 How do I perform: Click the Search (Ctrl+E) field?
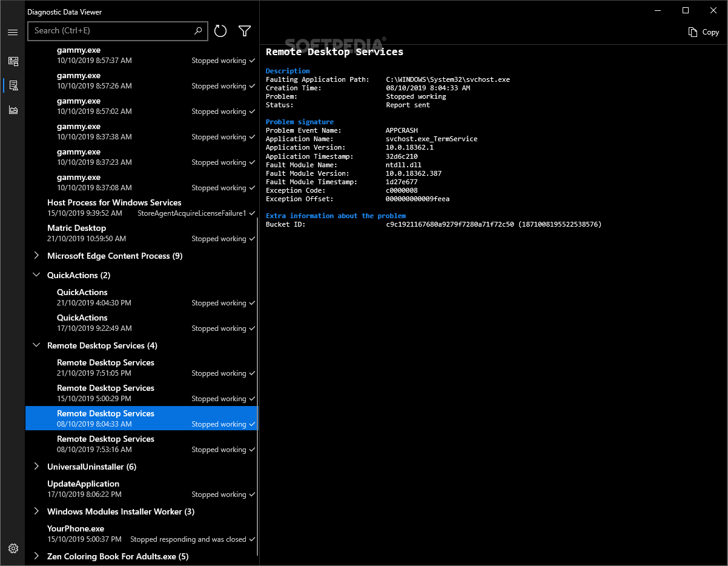click(117, 31)
